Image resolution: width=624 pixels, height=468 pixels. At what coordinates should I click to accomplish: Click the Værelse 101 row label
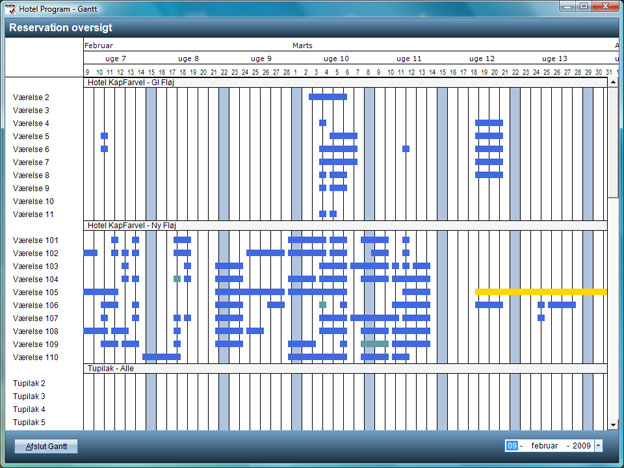[x=36, y=240]
